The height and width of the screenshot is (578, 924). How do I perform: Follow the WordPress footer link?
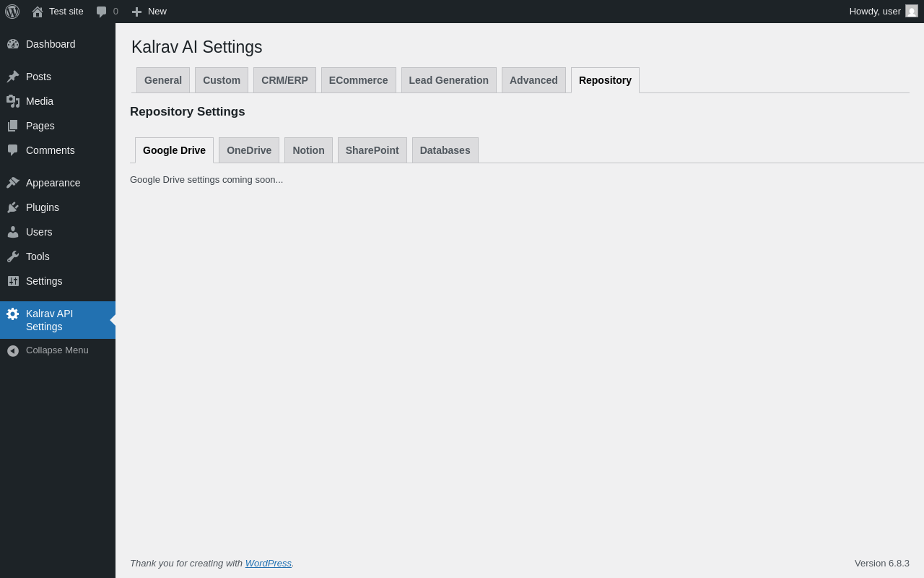pyautogui.click(x=269, y=563)
